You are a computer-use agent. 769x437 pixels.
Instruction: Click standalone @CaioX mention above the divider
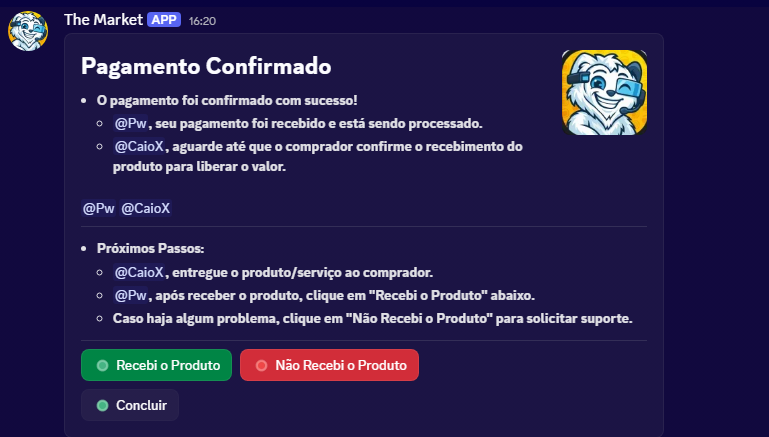tap(146, 208)
